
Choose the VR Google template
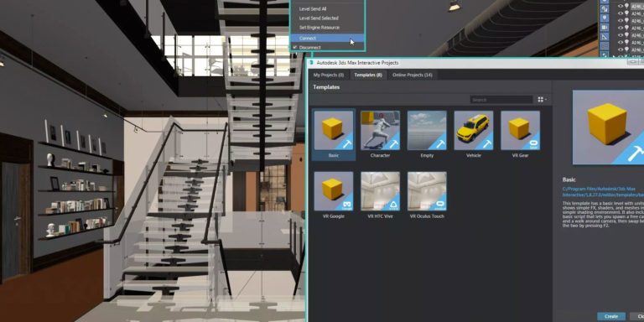pyautogui.click(x=333, y=191)
